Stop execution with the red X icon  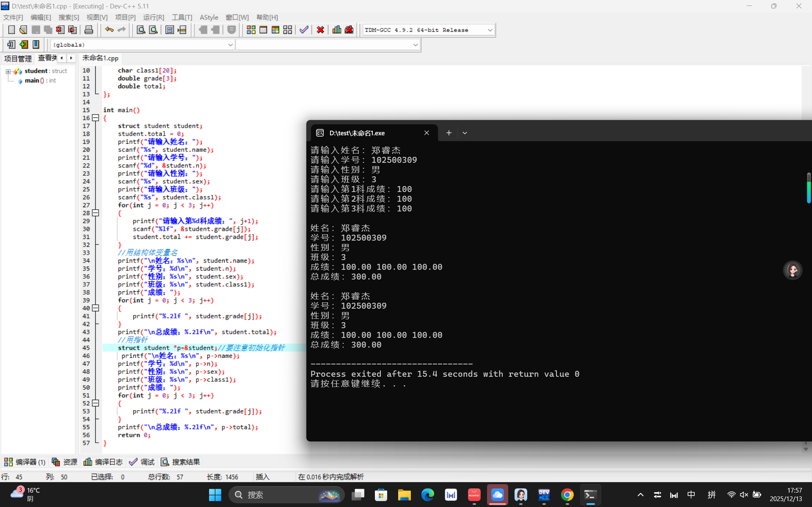point(320,30)
